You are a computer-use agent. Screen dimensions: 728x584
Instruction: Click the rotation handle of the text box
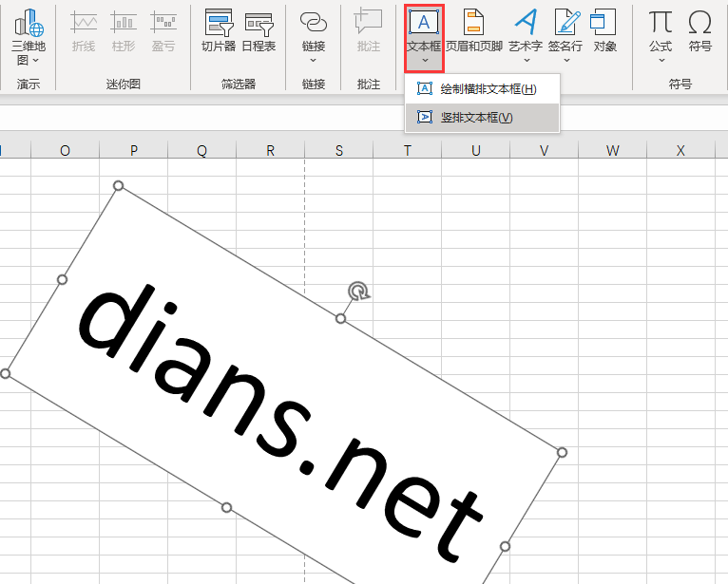358,291
